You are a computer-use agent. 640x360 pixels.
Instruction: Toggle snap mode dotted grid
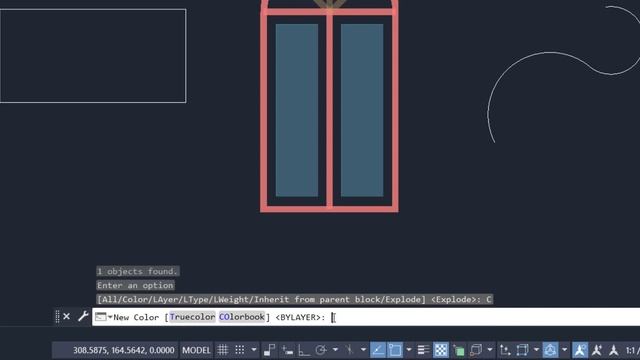[240, 350]
